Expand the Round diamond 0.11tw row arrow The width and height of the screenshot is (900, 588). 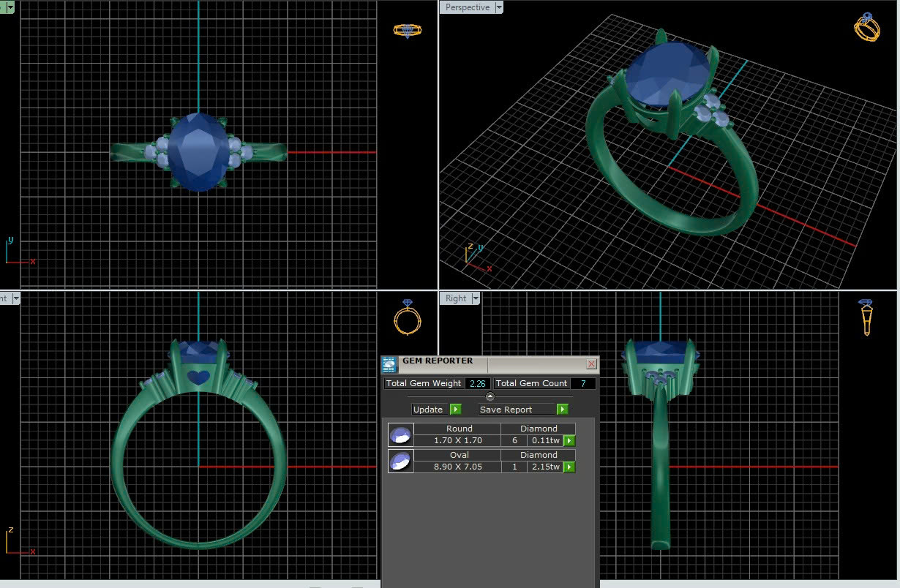[x=569, y=441]
